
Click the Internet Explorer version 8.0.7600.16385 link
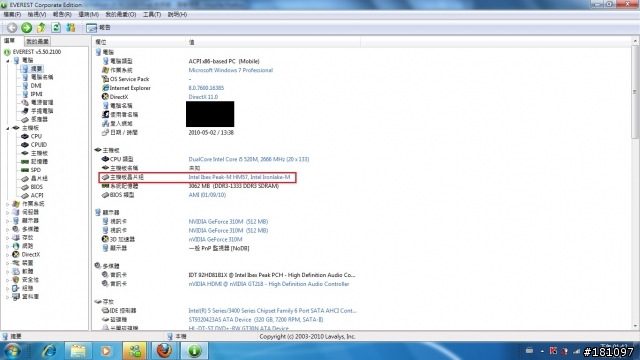206,88
